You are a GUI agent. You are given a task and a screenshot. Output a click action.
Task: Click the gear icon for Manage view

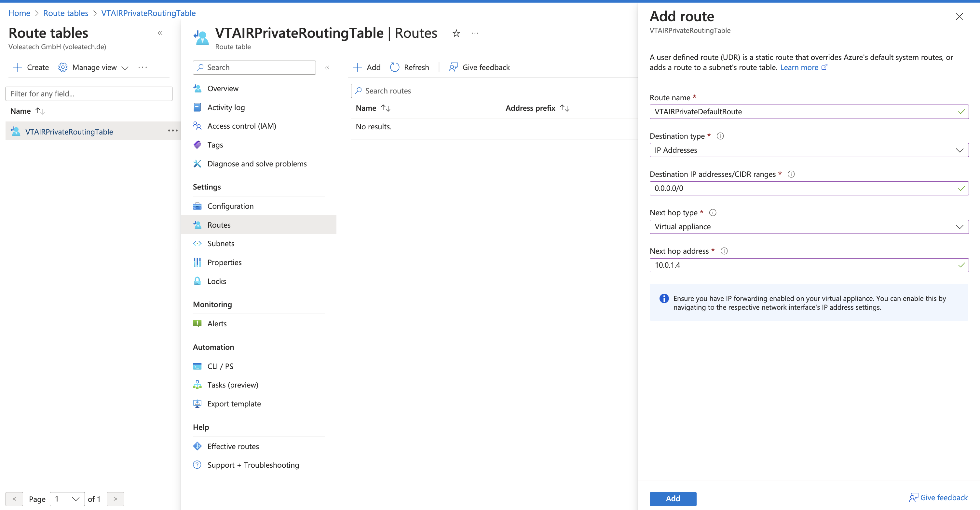[63, 67]
